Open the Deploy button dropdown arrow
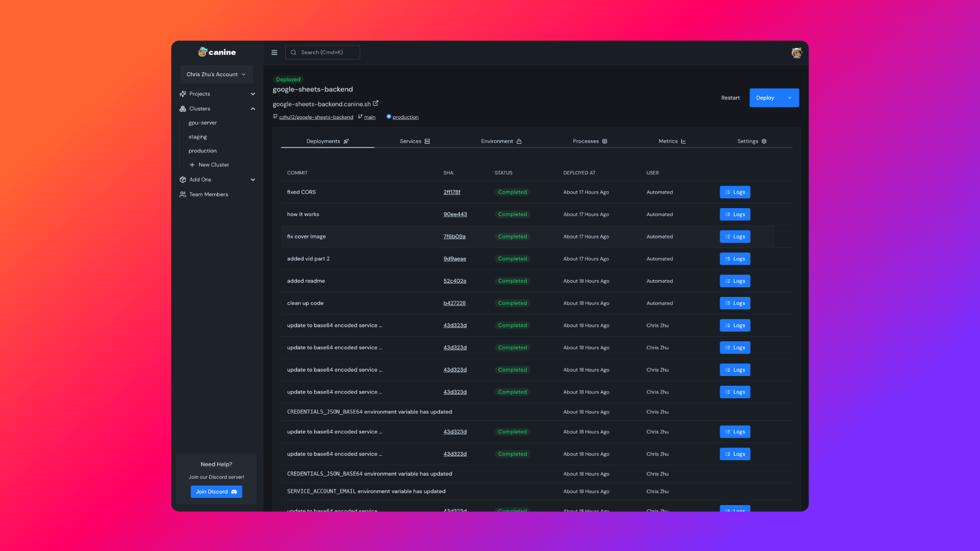 790,98
